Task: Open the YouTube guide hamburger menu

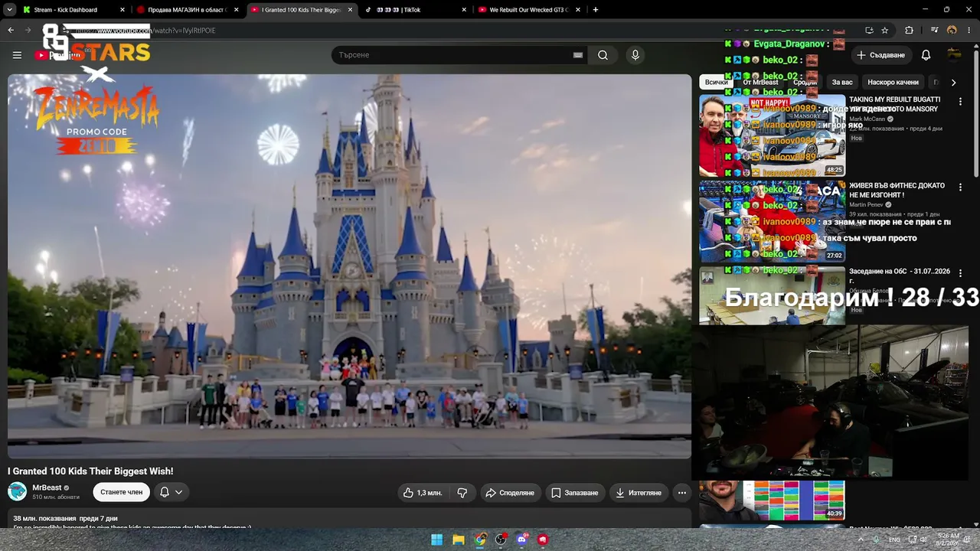Action: 17,55
